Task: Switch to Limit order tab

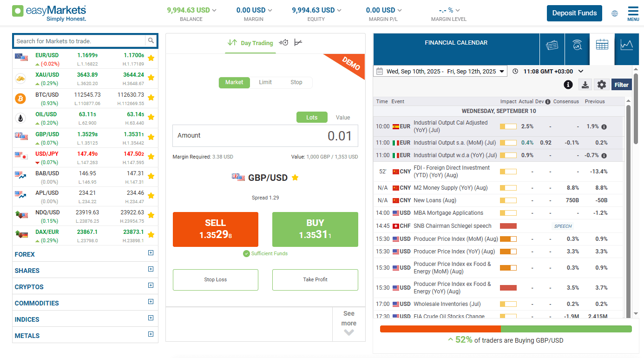Action: click(x=265, y=82)
